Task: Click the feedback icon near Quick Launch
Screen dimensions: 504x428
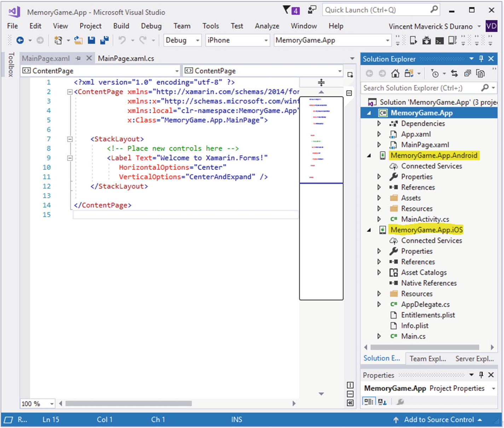Action: 312,10
